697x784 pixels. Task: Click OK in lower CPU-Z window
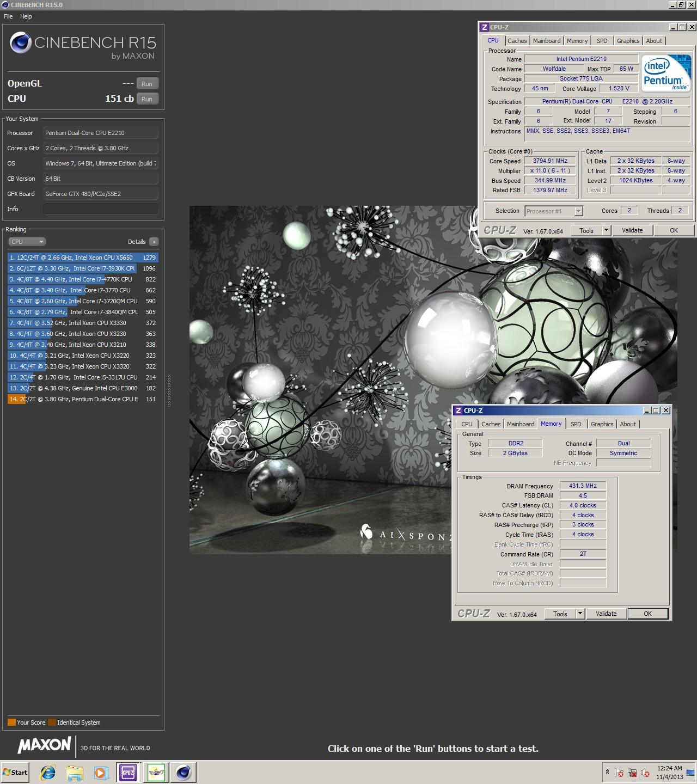pyautogui.click(x=647, y=614)
